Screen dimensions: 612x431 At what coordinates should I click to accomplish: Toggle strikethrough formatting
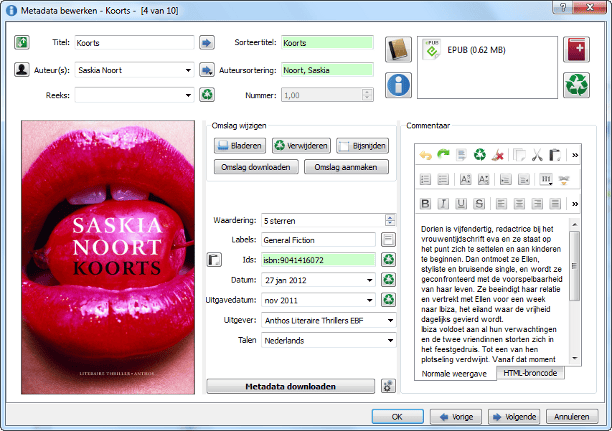[479, 204]
